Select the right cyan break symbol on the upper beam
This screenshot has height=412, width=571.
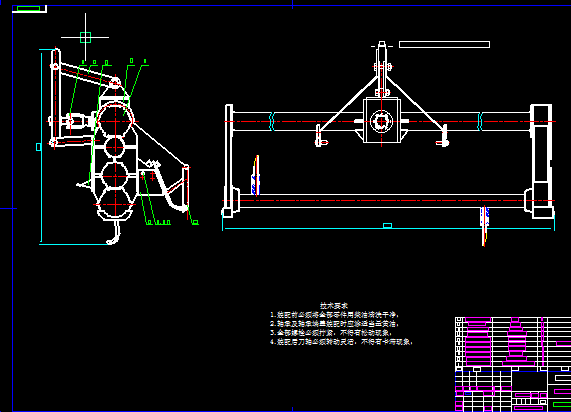480,121
